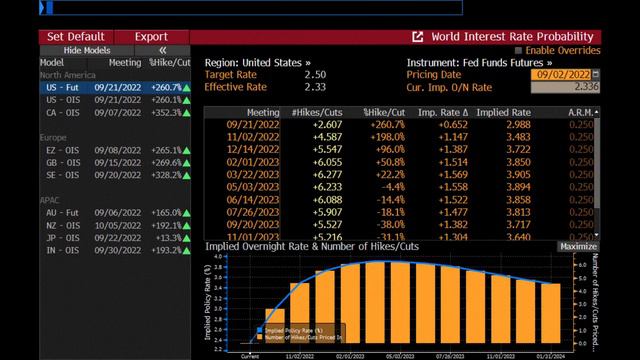The image size is (640, 360).
Task: Enable Overrides checkbox
Action: (x=518, y=51)
